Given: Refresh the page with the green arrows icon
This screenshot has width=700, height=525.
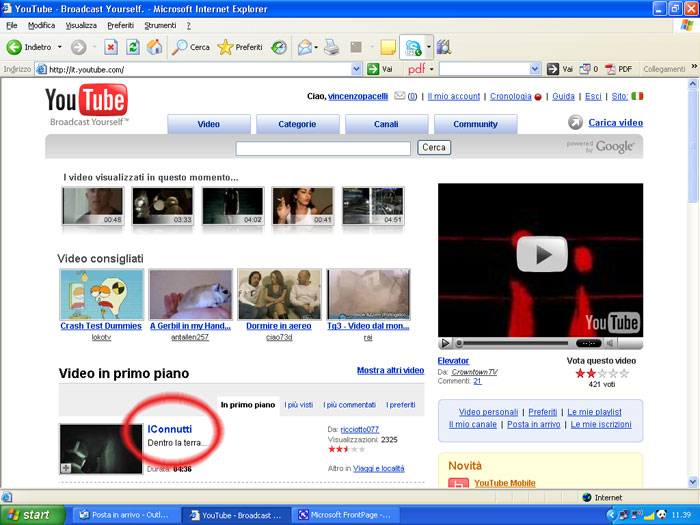Looking at the screenshot, I should tap(133, 47).
